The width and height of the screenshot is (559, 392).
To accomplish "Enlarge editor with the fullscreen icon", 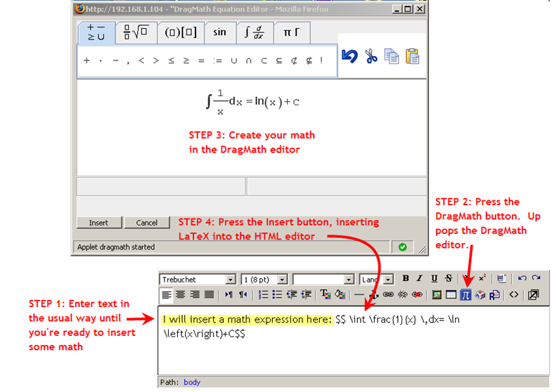I will point(533,295).
